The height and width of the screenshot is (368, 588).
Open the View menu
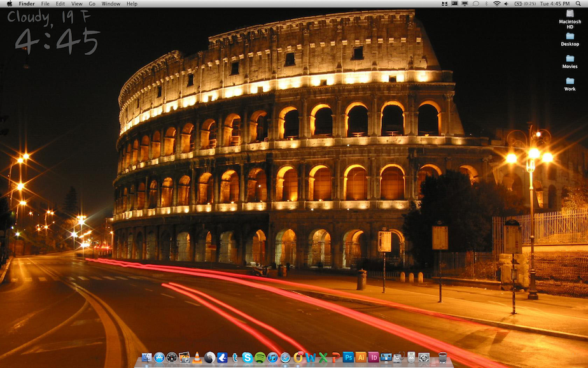click(x=77, y=4)
